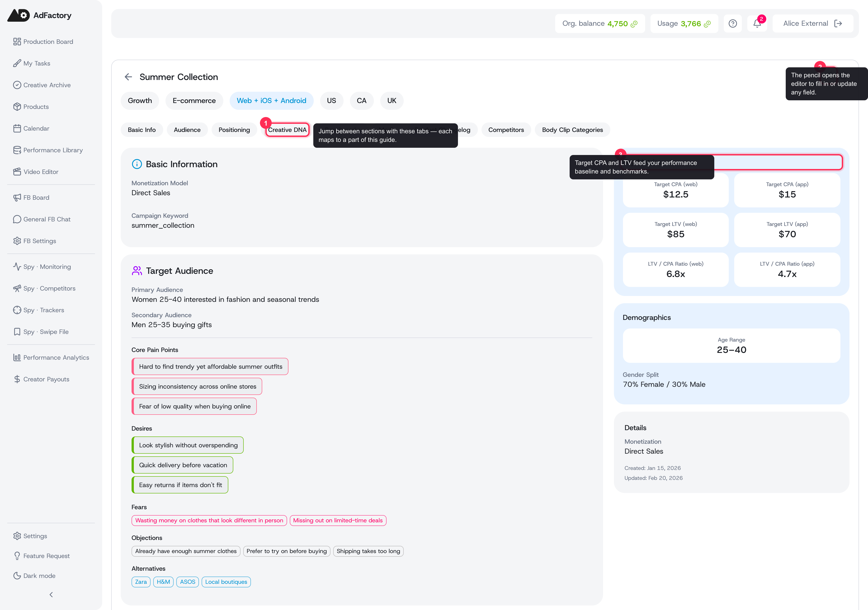This screenshot has width=868, height=610.
Task: Click 'Prefer to try on before buying' objection
Action: pyautogui.click(x=287, y=551)
